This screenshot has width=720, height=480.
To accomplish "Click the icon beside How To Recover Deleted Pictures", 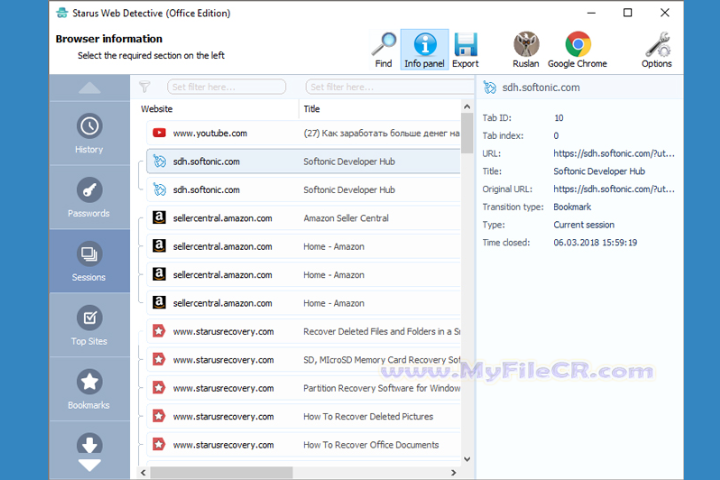I will [x=159, y=416].
